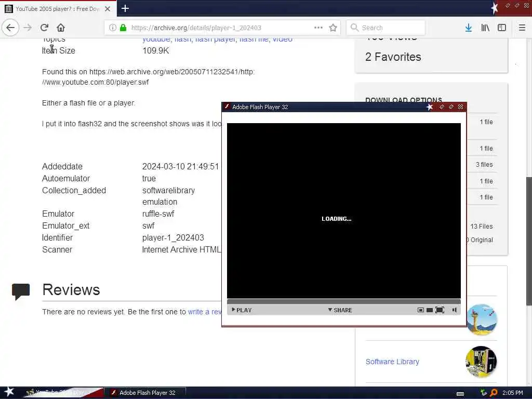The height and width of the screenshot is (399, 532).
Task: Bookmark this page with the star
Action: tap(333, 28)
